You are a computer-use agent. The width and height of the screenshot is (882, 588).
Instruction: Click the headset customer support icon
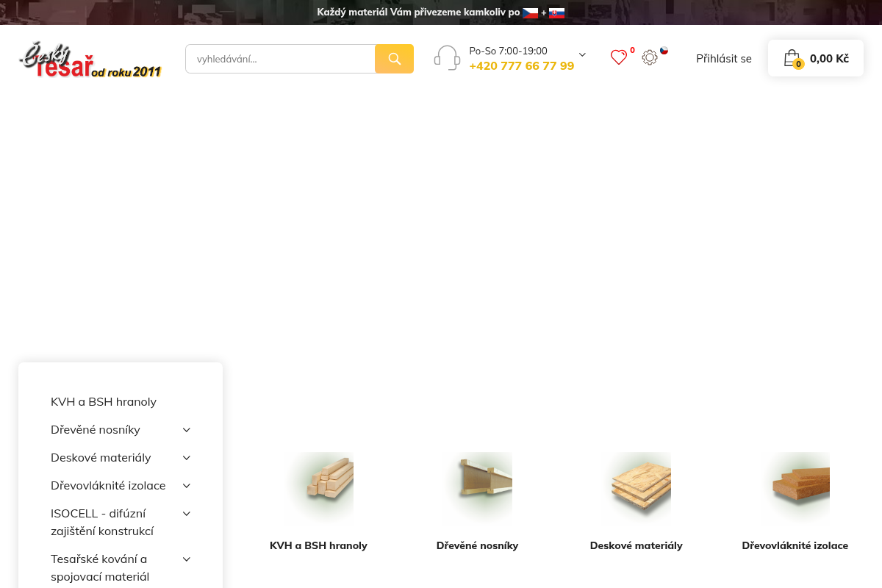pyautogui.click(x=447, y=58)
